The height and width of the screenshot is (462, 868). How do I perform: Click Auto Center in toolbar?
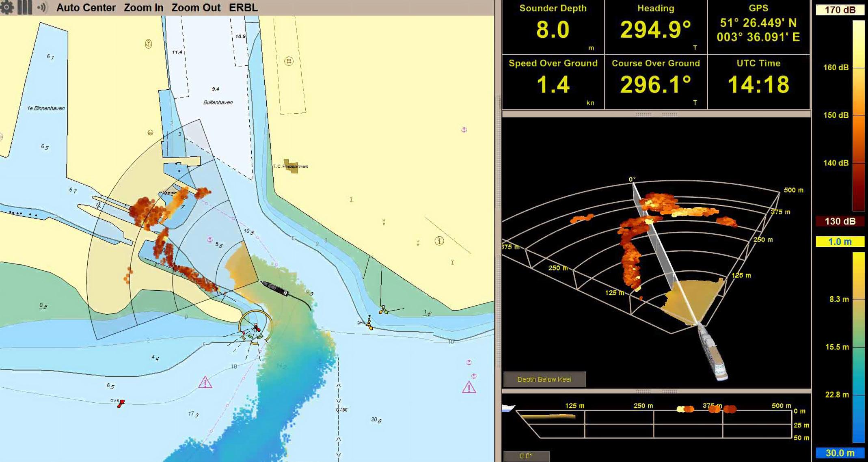tap(86, 8)
